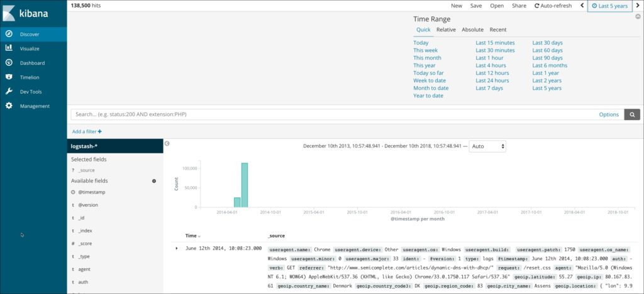Image resolution: width=644 pixels, height=294 pixels.
Task: Select the Last 7 days range
Action: (489, 88)
